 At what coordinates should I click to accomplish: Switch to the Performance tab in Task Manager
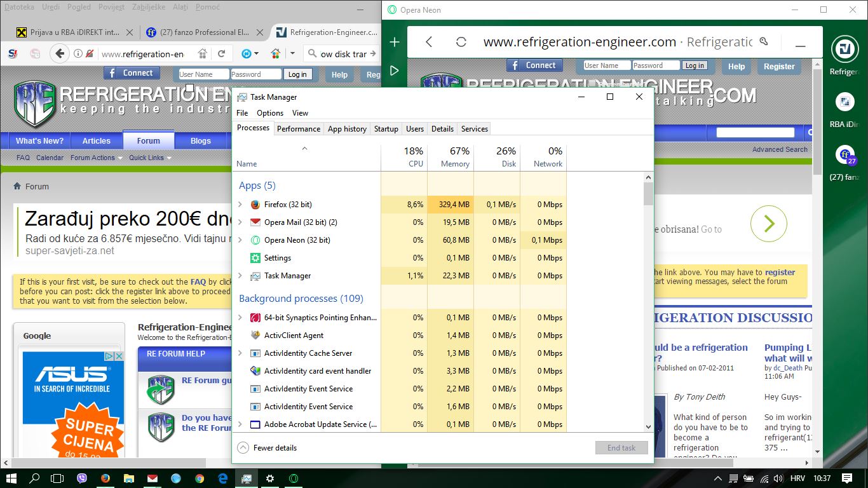point(298,128)
